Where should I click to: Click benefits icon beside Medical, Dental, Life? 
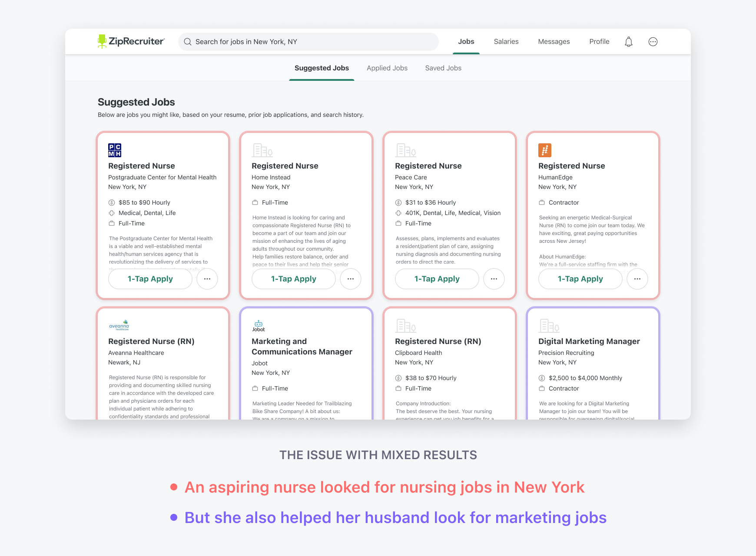(112, 213)
